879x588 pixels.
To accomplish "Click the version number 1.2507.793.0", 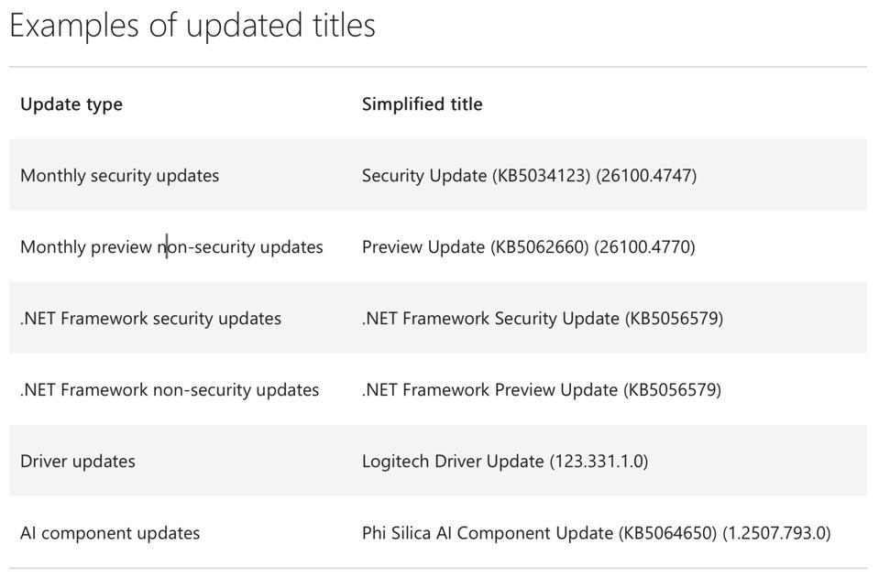I will click(777, 533).
